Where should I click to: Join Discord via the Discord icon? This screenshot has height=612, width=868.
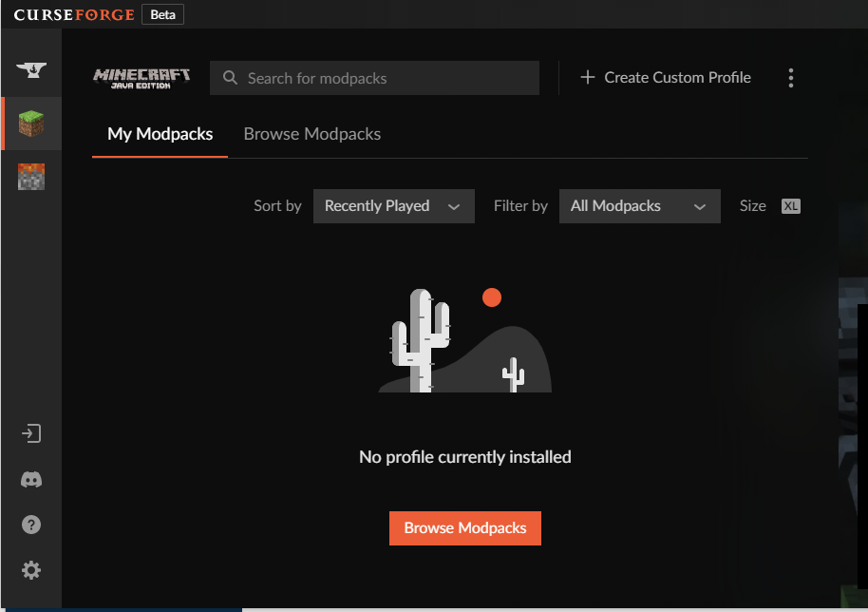(31, 479)
